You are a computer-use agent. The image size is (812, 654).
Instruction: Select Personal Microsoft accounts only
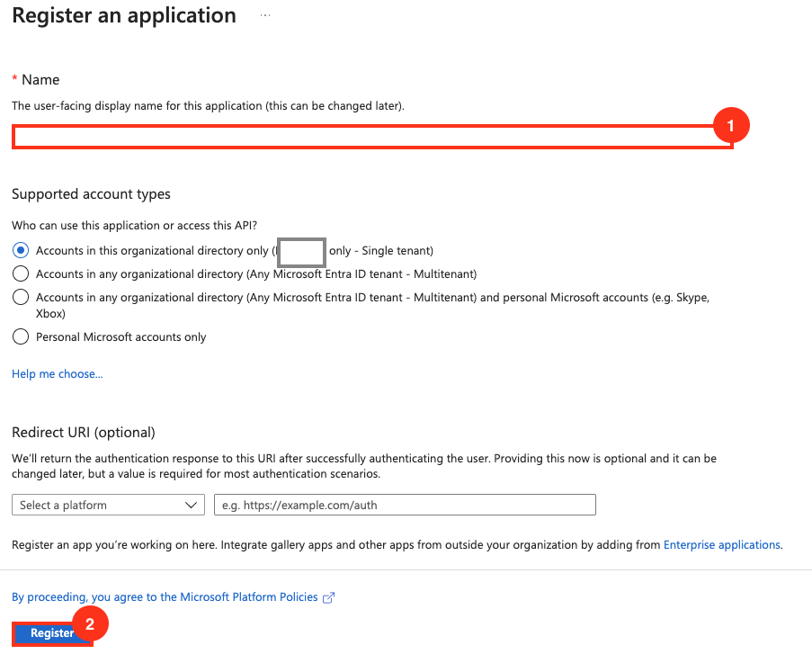click(21, 336)
